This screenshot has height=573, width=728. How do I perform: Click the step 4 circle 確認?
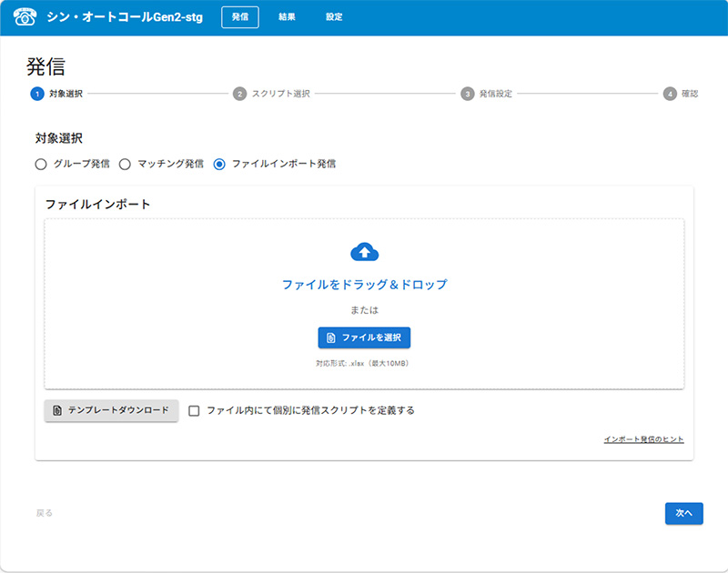(670, 94)
